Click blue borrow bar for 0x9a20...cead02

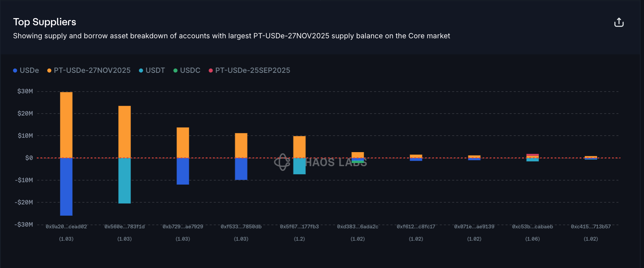(66, 187)
